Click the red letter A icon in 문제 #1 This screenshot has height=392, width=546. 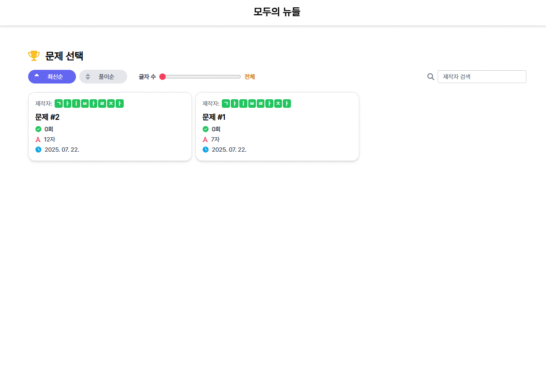coord(205,139)
